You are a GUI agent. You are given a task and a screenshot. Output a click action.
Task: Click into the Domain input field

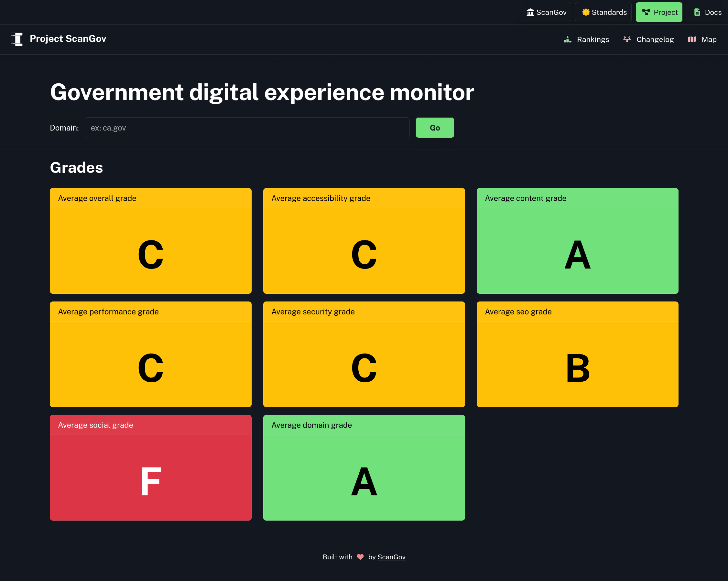point(247,128)
